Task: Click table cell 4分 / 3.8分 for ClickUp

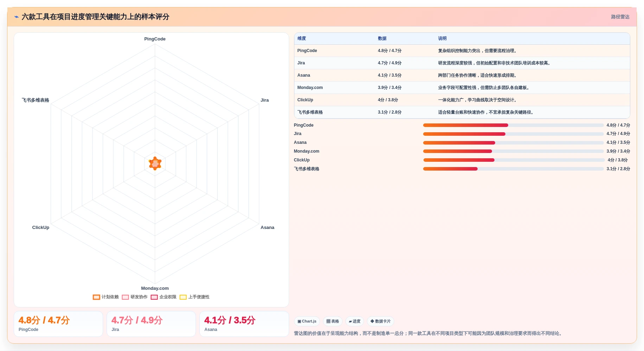Action: [388, 100]
